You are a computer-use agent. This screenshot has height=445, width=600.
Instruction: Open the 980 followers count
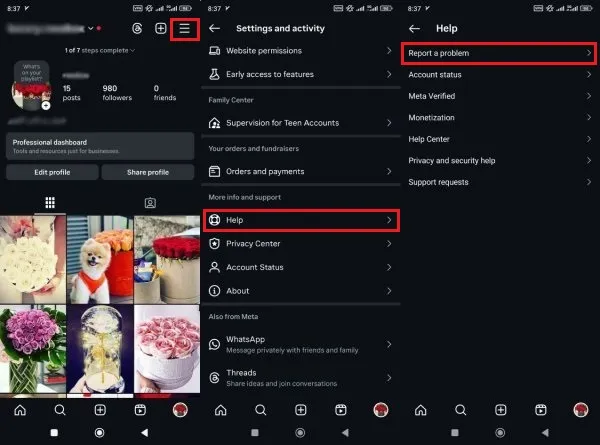pos(117,93)
